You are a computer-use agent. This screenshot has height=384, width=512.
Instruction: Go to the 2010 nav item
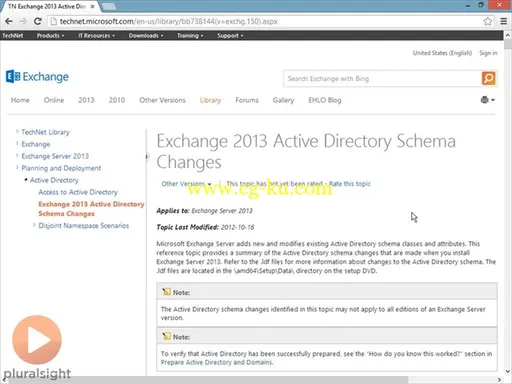pyautogui.click(x=117, y=100)
